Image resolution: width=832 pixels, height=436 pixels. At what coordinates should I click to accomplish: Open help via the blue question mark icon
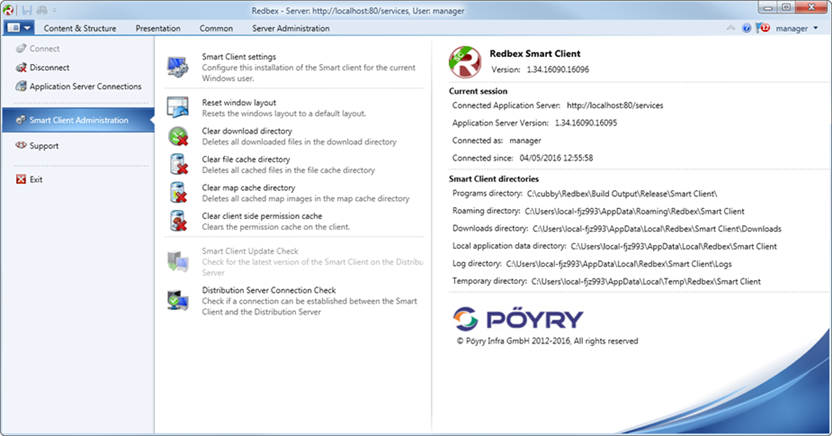click(x=747, y=28)
